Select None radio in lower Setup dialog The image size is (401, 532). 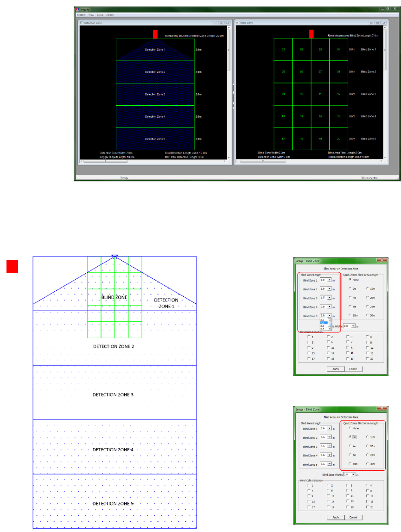(x=350, y=428)
